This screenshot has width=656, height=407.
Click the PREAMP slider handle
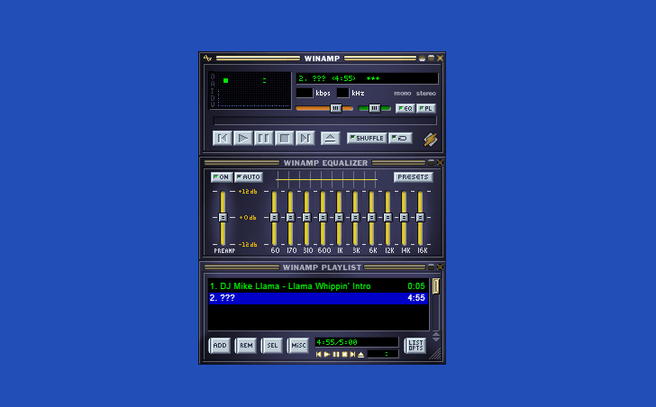223,218
